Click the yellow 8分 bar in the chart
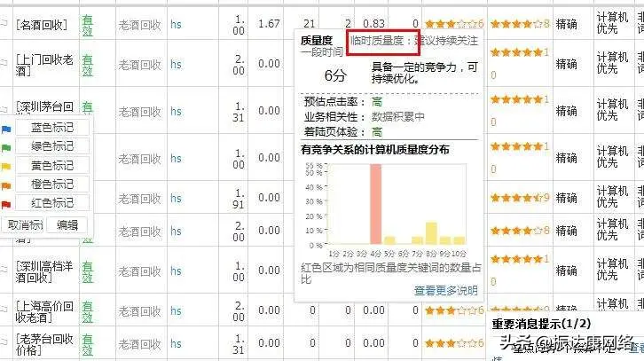The height and width of the screenshot is (361, 644). click(x=431, y=233)
